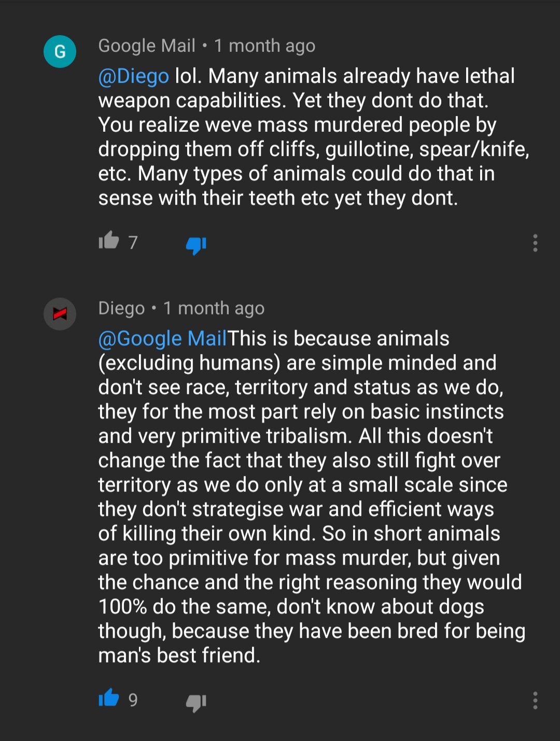The height and width of the screenshot is (741, 560).
Task: Tap the 1 month ago timestamp on Diego's comment
Action: (x=214, y=308)
